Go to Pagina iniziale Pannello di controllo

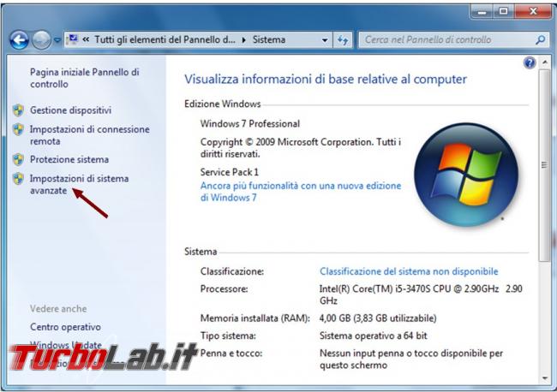[85, 78]
